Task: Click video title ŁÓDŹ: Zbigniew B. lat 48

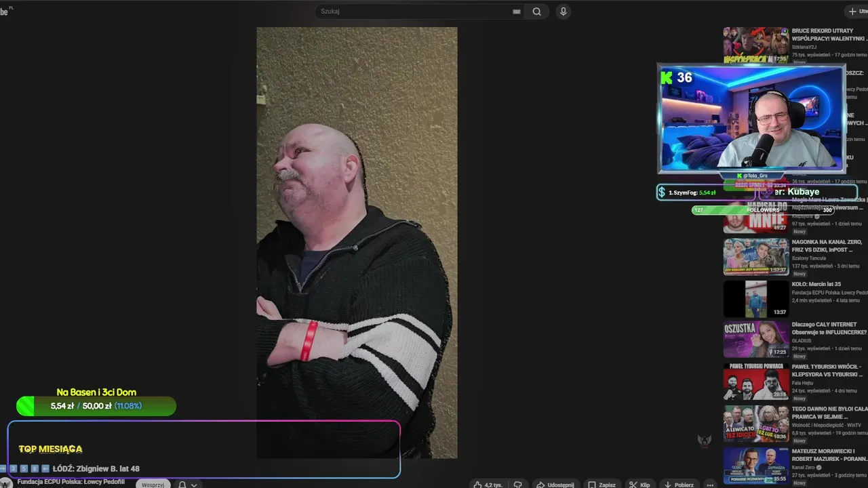Action: pyautogui.click(x=96, y=468)
